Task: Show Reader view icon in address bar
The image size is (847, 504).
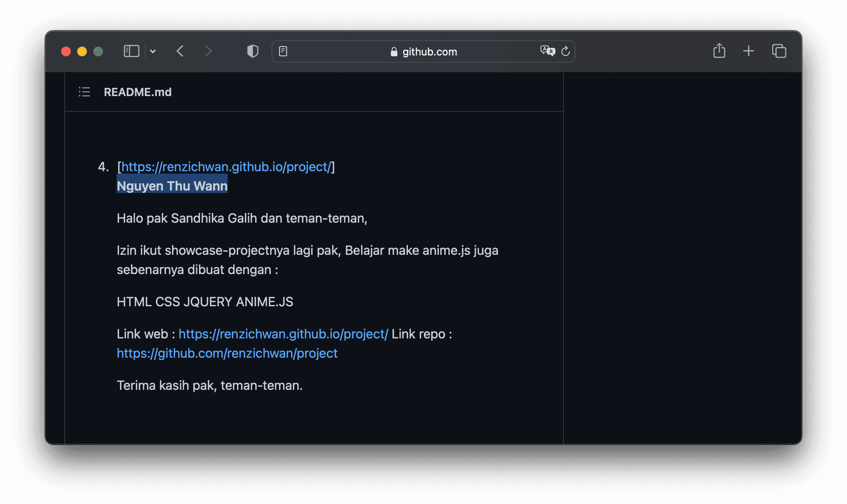Action: click(283, 51)
